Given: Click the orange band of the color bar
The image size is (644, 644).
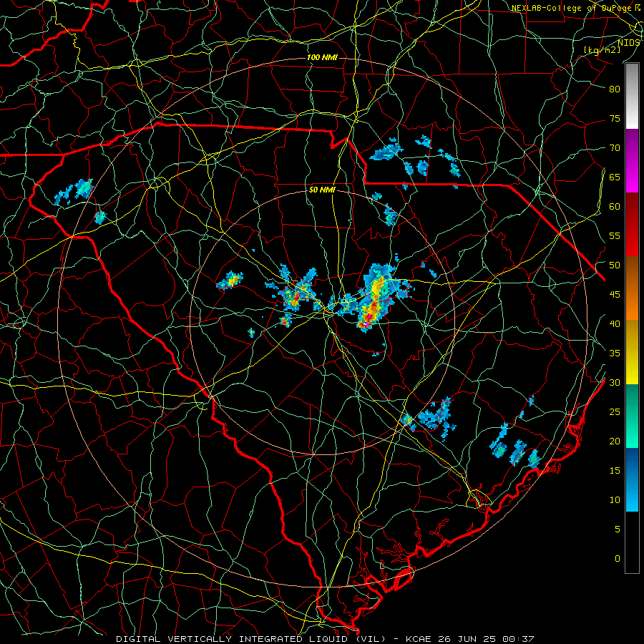Looking at the screenshot, I should [x=632, y=288].
